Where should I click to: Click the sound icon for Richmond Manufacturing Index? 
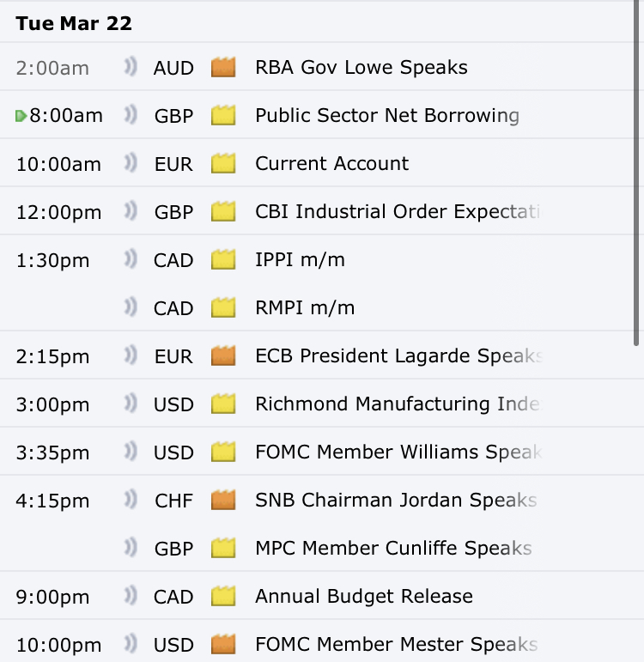tap(131, 404)
